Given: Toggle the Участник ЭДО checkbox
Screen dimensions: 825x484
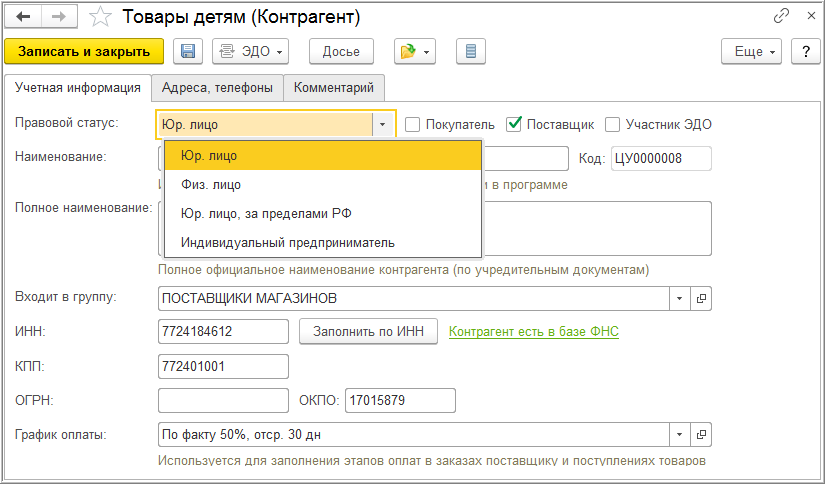Looking at the screenshot, I should (613, 125).
